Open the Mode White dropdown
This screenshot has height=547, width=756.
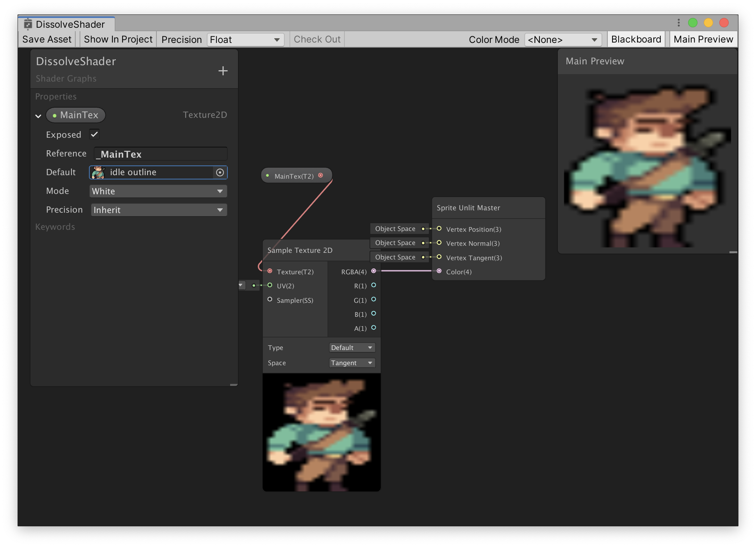(x=158, y=191)
